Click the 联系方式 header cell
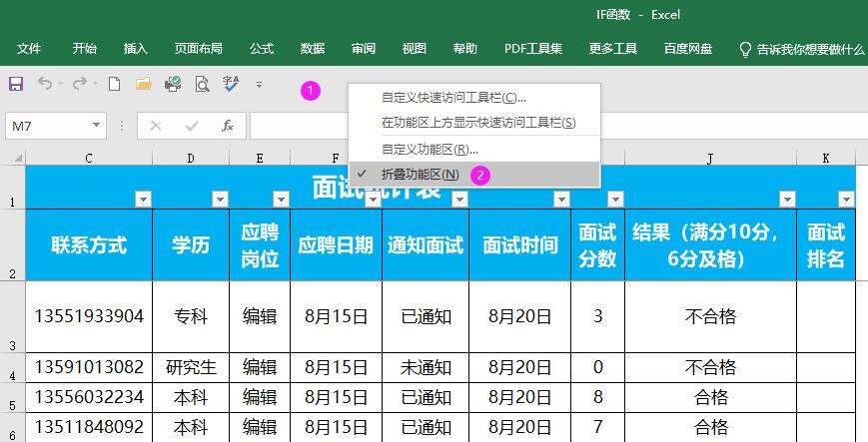The image size is (868, 442). pyautogui.click(x=89, y=245)
